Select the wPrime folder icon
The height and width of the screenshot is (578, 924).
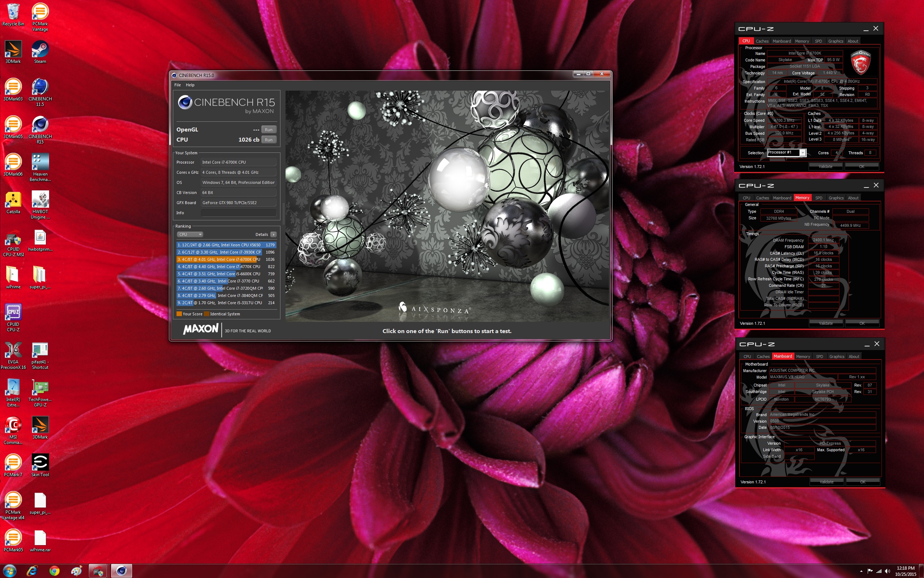[x=13, y=277]
